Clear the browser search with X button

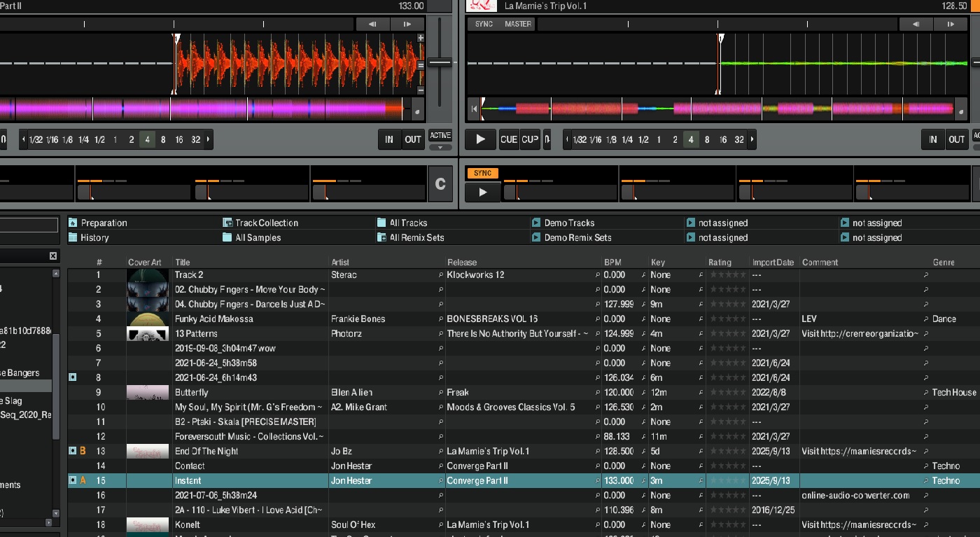point(52,256)
